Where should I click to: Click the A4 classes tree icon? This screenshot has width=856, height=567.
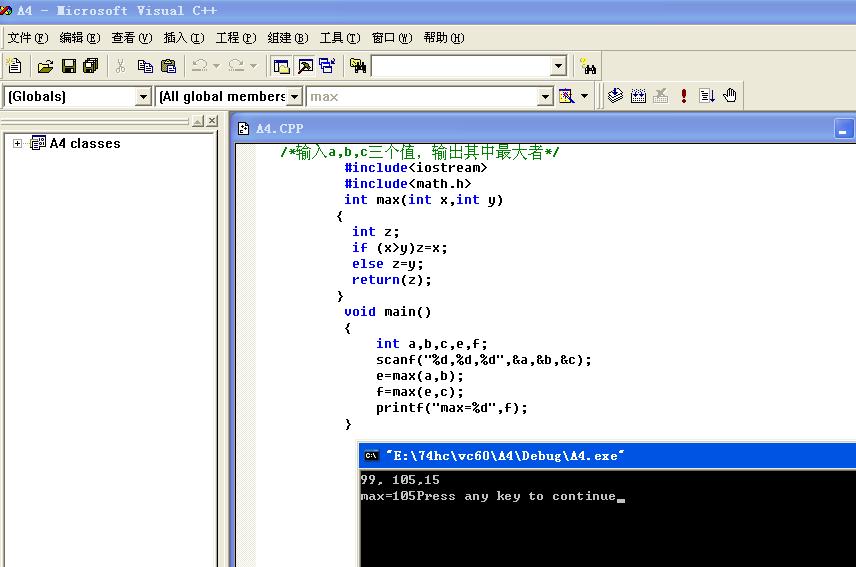pos(38,143)
